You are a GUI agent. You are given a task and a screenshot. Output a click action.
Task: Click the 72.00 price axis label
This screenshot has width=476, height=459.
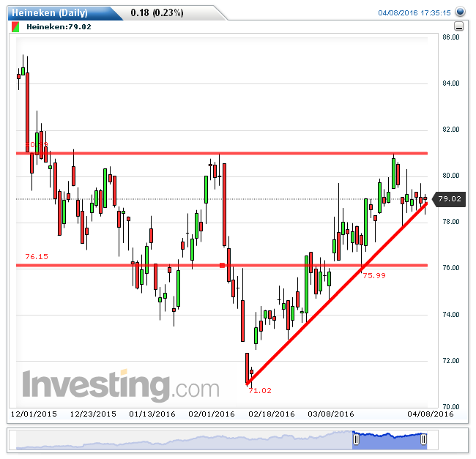[x=451, y=361]
